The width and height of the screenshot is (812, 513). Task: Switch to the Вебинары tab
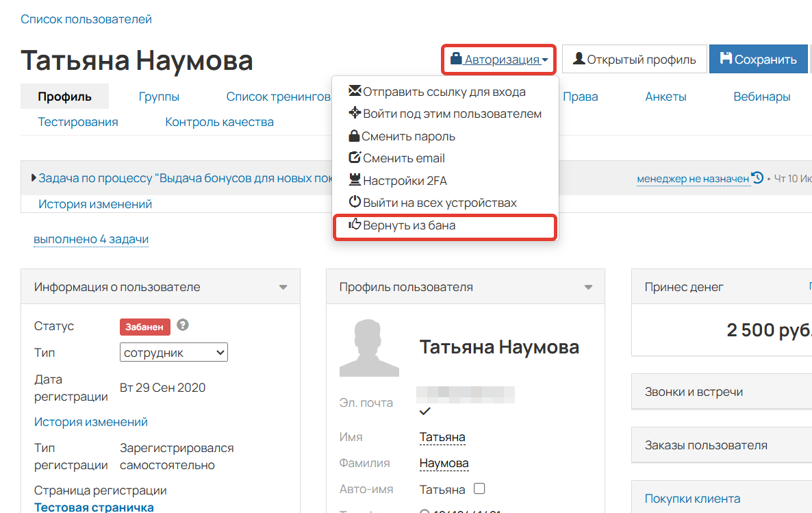[x=761, y=98]
